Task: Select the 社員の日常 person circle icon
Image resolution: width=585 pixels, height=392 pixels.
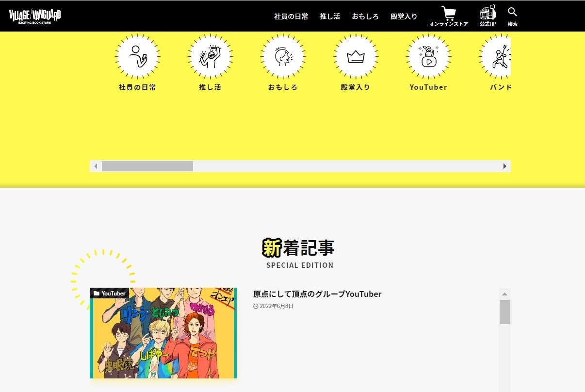Action: (137, 56)
